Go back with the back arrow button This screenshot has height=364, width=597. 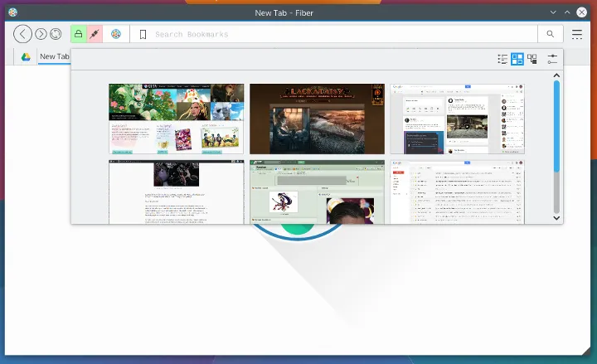[22, 34]
